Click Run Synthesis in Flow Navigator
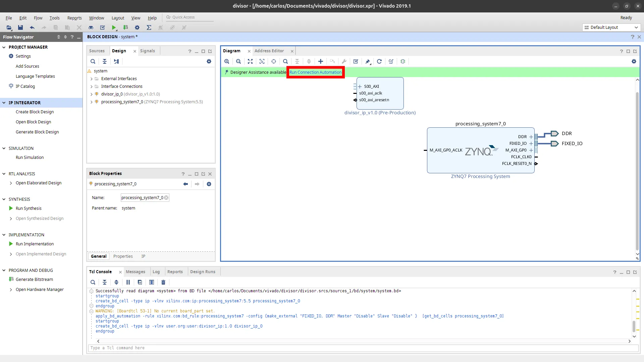 click(x=29, y=208)
